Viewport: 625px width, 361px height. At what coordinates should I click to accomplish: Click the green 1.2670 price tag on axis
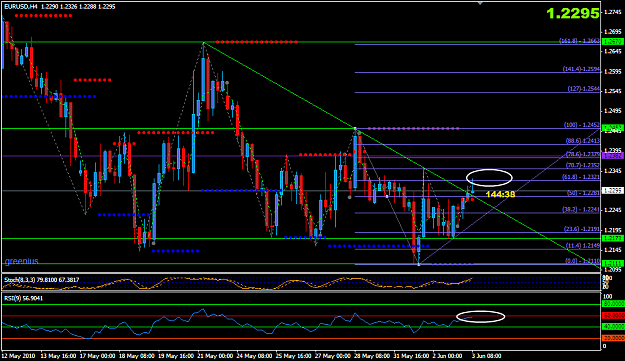(613, 41)
